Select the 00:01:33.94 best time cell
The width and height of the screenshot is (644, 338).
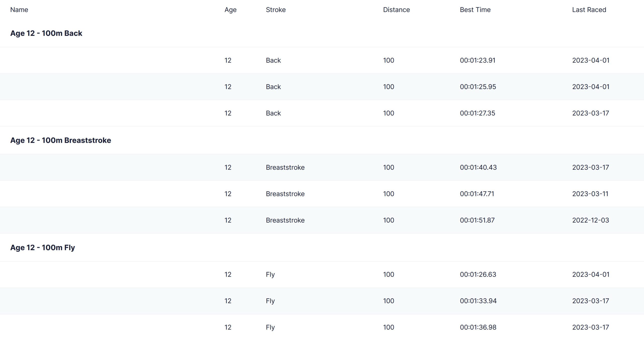pyautogui.click(x=478, y=301)
